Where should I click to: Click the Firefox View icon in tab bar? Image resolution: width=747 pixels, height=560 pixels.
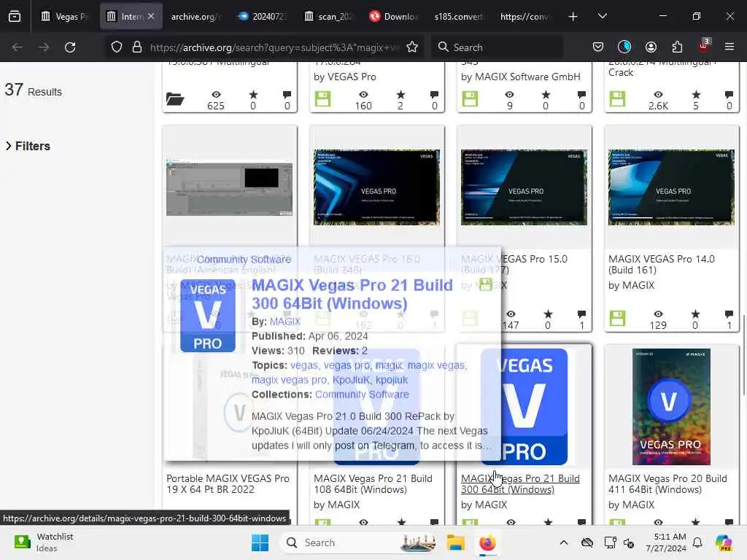coord(15,16)
